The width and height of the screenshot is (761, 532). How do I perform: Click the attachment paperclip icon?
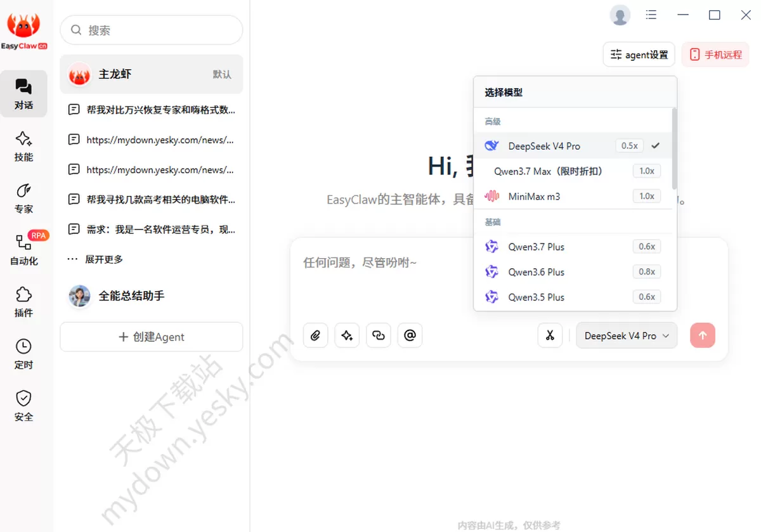click(x=315, y=335)
